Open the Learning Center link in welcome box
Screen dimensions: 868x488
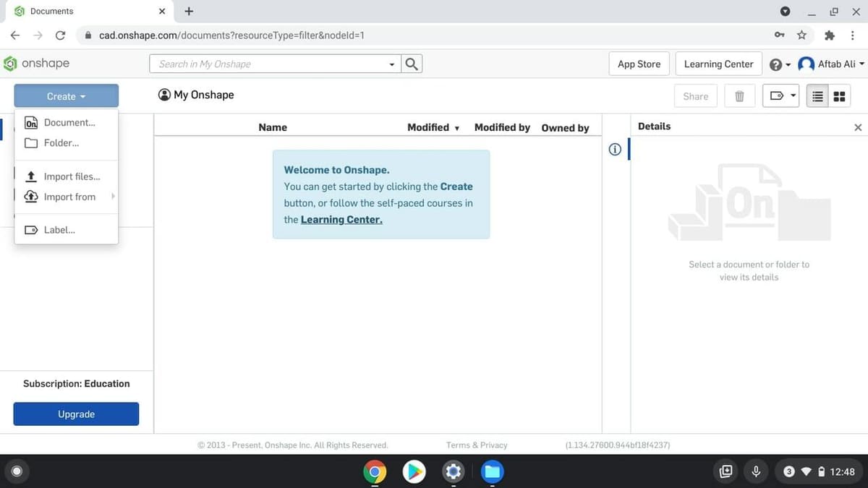[x=341, y=220]
